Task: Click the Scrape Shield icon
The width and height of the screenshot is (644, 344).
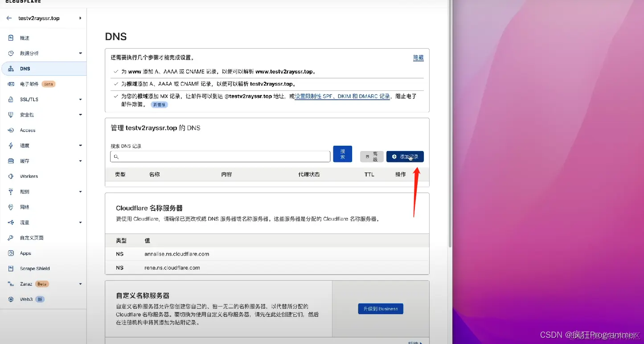Action: point(11,268)
